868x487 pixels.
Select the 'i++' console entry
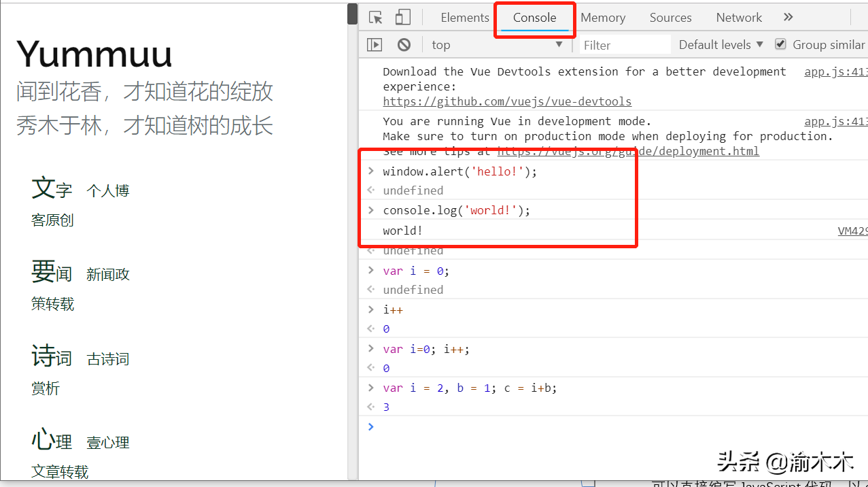click(x=393, y=309)
